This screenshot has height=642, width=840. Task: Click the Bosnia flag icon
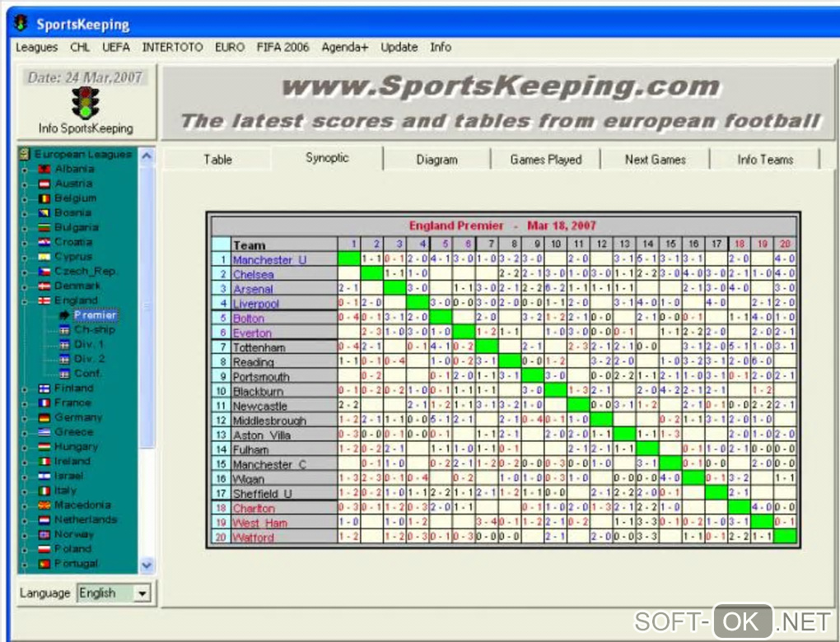(x=44, y=213)
